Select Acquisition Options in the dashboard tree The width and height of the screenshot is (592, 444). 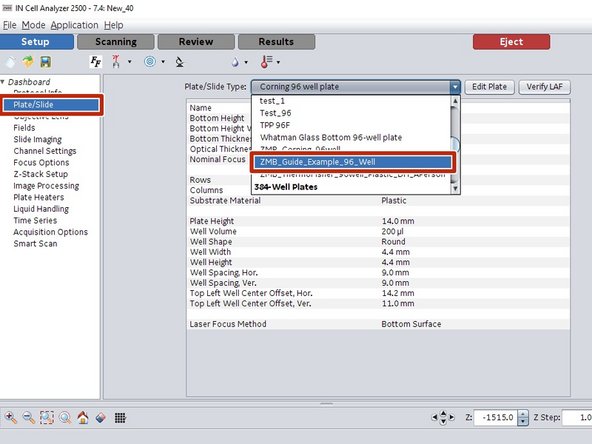click(51, 232)
